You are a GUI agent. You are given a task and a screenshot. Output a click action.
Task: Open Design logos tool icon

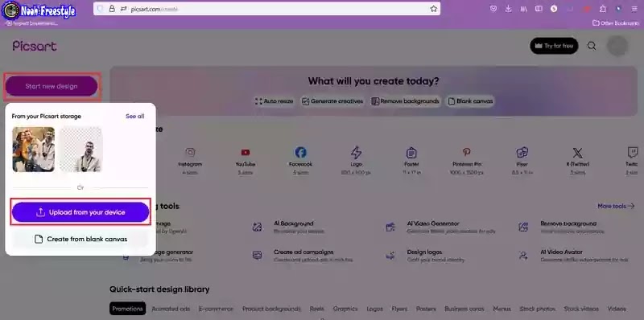pos(390,255)
